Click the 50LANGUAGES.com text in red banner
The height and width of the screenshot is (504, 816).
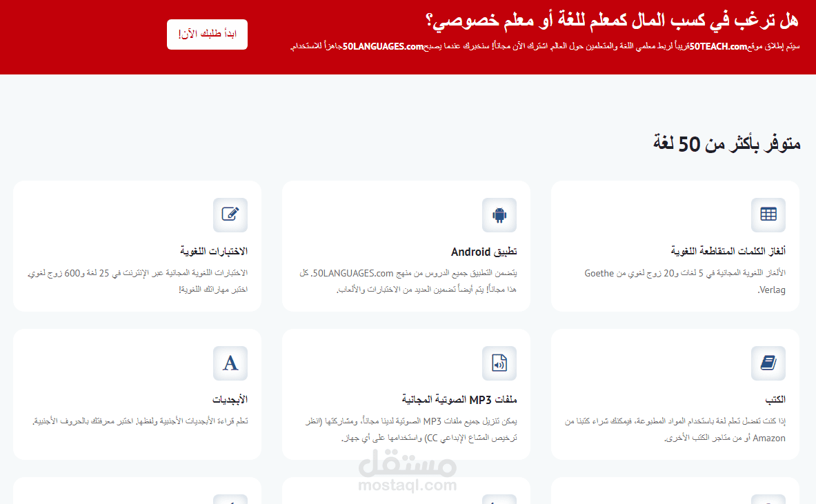pyautogui.click(x=383, y=46)
